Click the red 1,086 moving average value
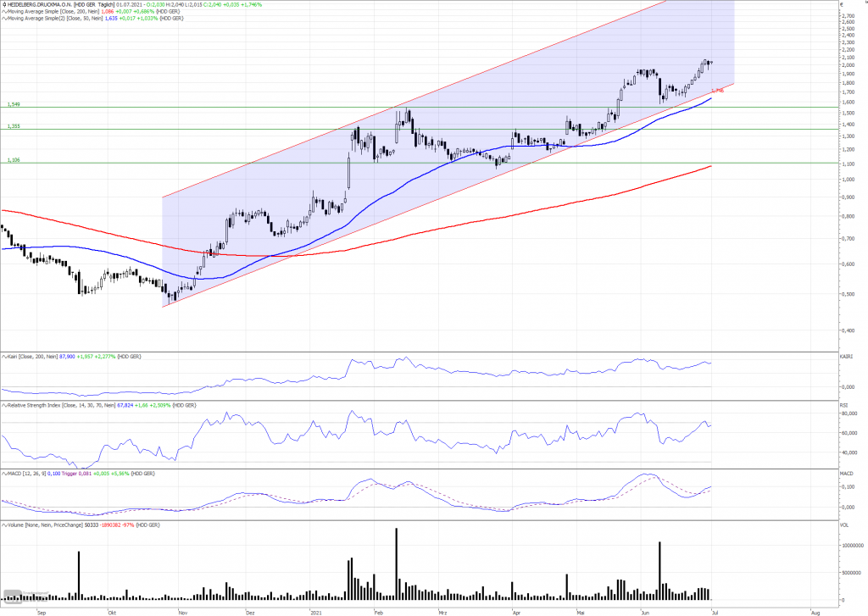Viewport: 868px width, 616px height. [108, 12]
